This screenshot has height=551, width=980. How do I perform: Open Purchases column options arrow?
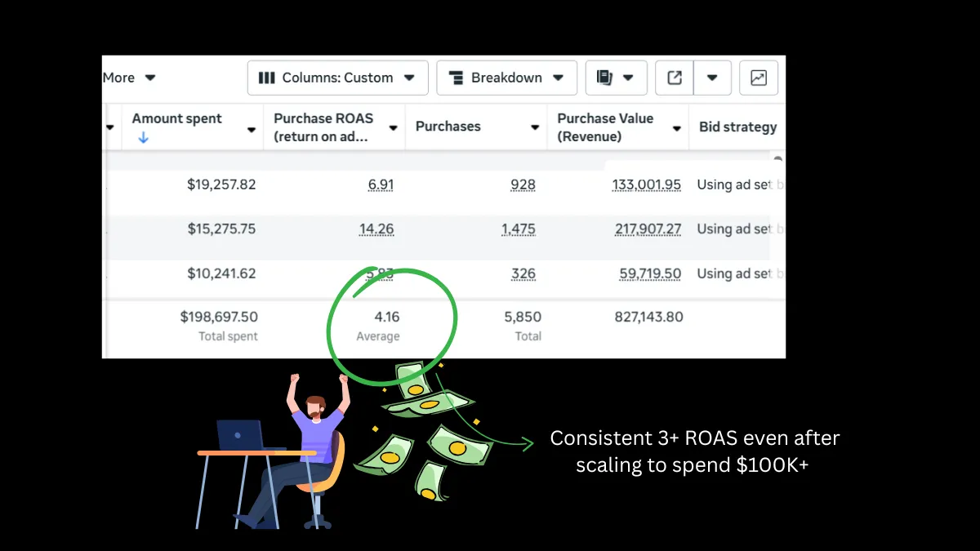pyautogui.click(x=535, y=128)
